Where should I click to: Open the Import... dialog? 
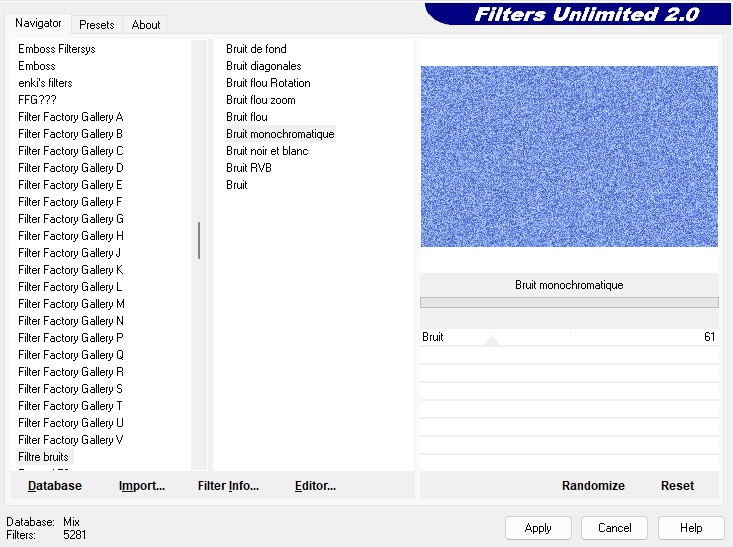[x=142, y=486]
